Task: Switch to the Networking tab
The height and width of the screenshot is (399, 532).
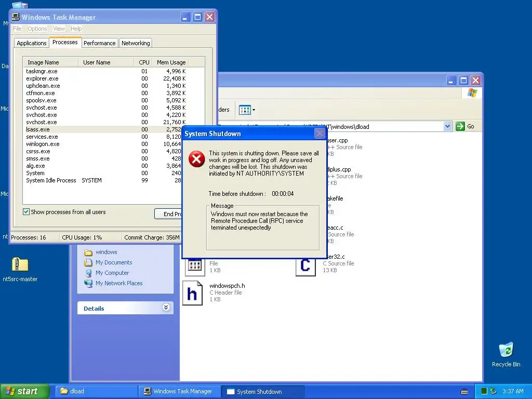Action: click(x=136, y=43)
